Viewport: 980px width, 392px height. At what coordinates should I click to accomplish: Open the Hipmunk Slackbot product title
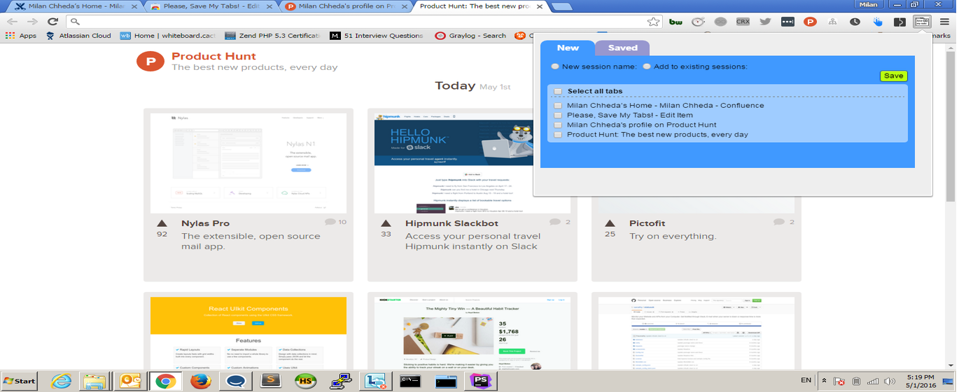click(x=451, y=223)
